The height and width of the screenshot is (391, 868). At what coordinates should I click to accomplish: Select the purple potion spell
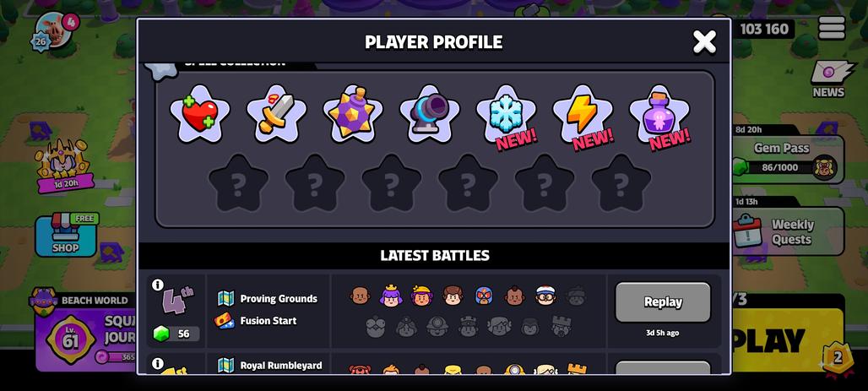tap(659, 114)
